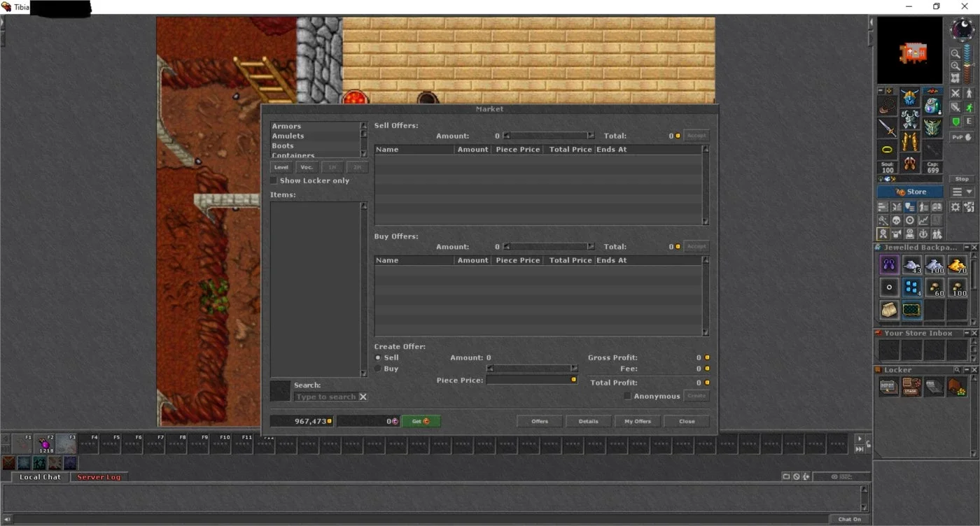Enable chase mode running figure
Image resolution: width=980 pixels, height=526 pixels.
coord(969,107)
